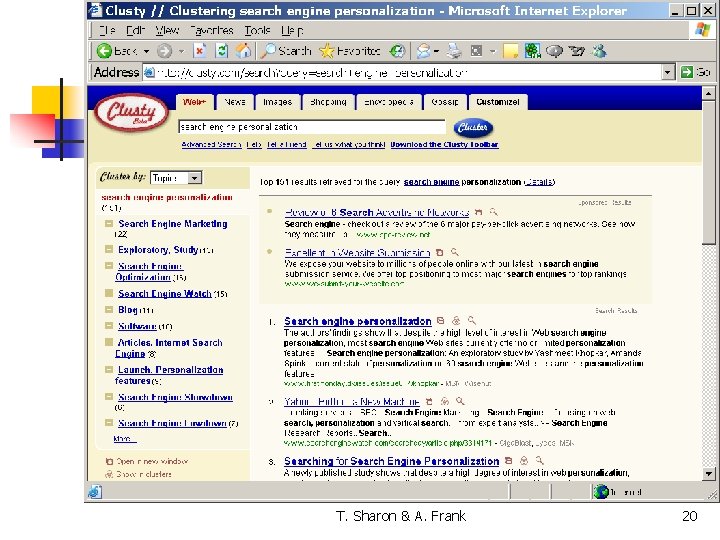Open the Tools menu
Image resolution: width=720 pixels, height=540 pixels.
coord(257,30)
